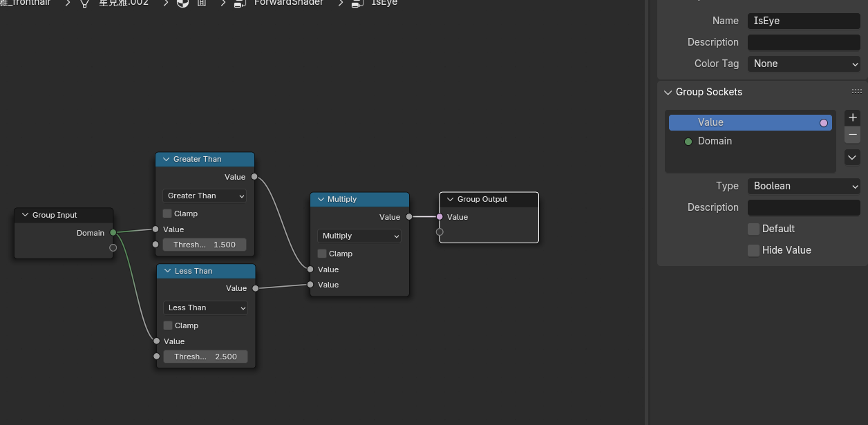
Task: Collapse the Group Sockets panel
Action: click(x=668, y=92)
